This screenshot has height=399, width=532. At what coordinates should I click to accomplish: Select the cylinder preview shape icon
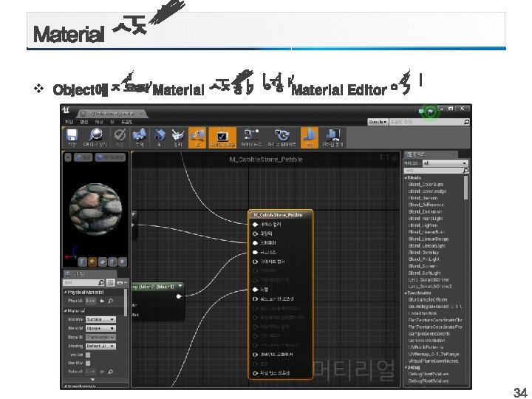82,262
